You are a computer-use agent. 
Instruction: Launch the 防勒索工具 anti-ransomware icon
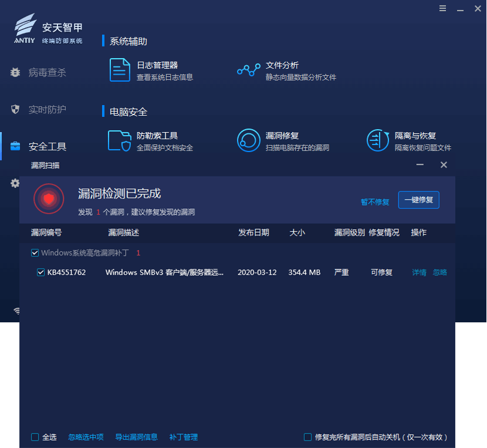(x=120, y=141)
